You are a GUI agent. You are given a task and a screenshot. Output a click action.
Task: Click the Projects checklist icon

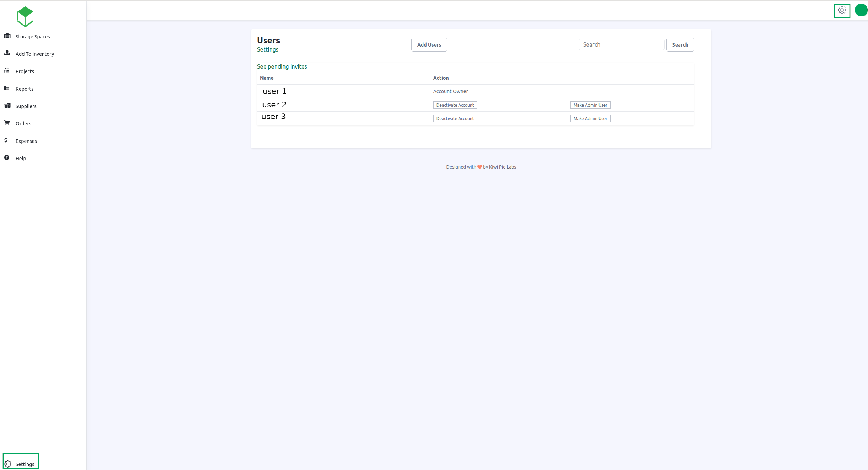[x=7, y=71]
